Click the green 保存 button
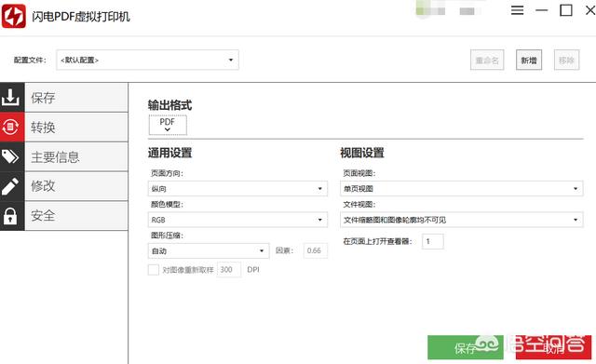Viewport: 596px width, 364px height. coord(466,347)
